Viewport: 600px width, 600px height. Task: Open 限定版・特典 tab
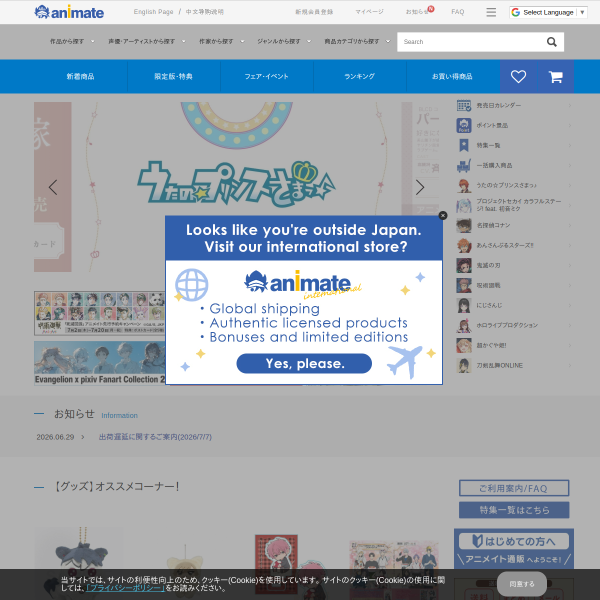(173, 77)
